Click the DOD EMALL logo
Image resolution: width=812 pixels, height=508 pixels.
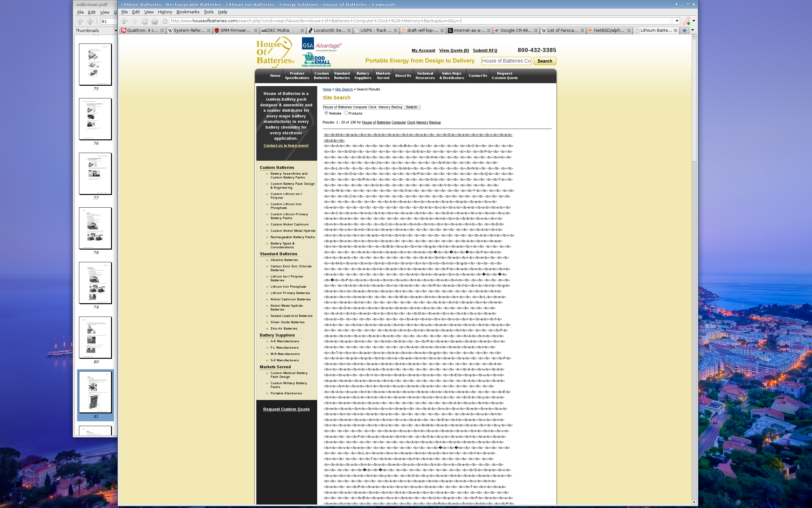(x=316, y=60)
